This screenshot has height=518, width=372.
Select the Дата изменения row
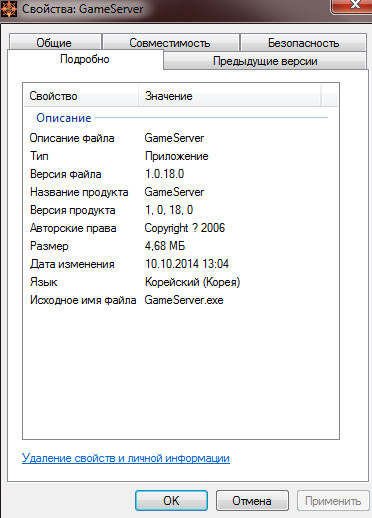tap(181, 264)
